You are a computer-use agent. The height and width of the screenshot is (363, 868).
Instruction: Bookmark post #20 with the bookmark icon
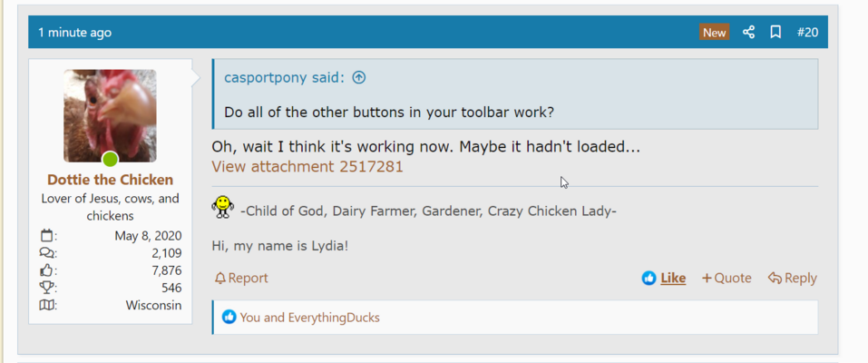pos(775,32)
